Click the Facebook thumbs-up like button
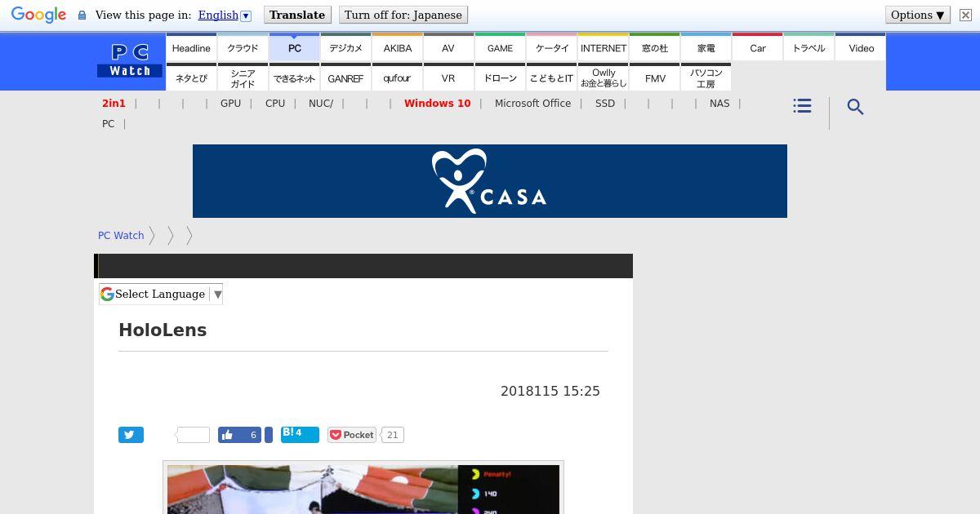Screen dimensions: 980x514 tap(239, 435)
